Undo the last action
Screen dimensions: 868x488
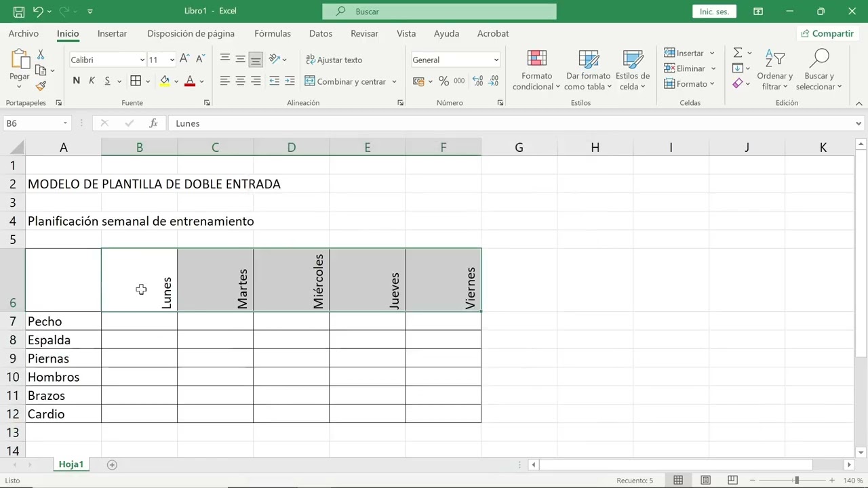[x=38, y=12]
